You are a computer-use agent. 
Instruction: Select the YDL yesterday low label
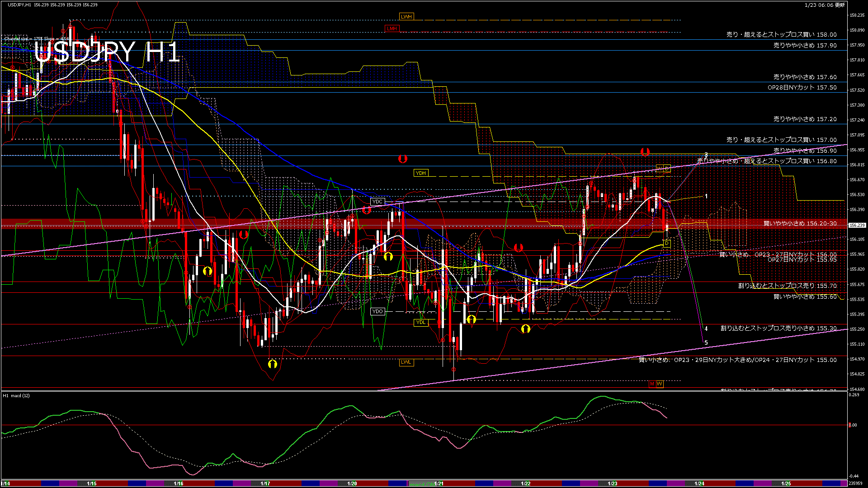[420, 322]
